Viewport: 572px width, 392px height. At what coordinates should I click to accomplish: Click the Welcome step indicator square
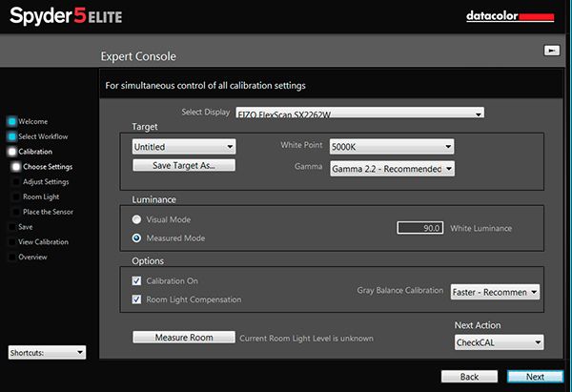pos(12,121)
